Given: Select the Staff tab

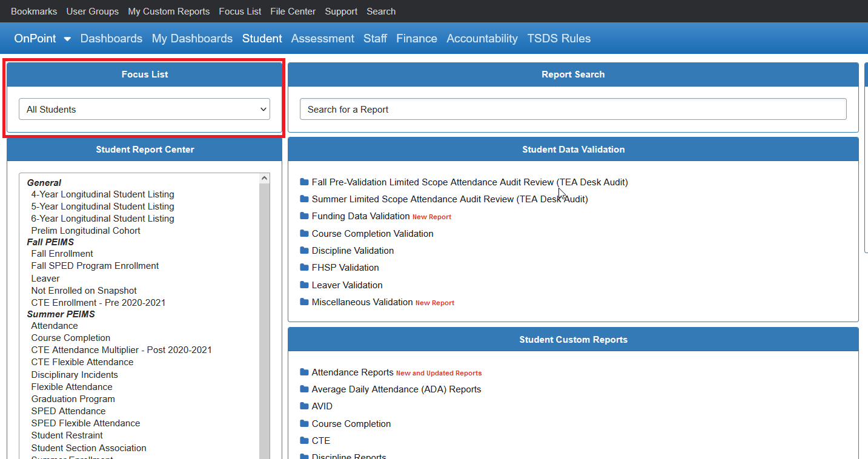Looking at the screenshot, I should (x=375, y=38).
